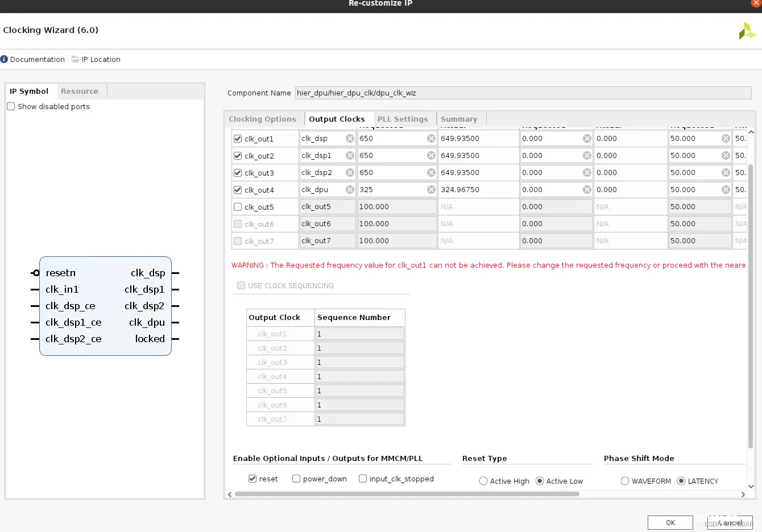Uncheck the clk_out2 output clock
The width and height of the screenshot is (762, 532).
(x=238, y=156)
